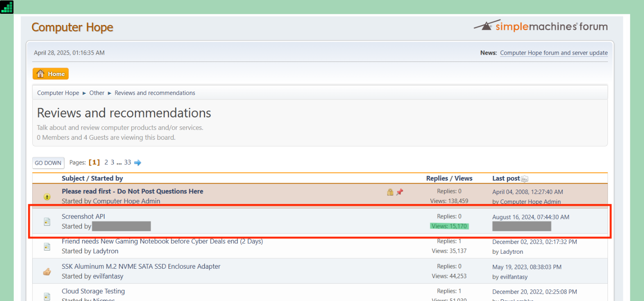Image resolution: width=644 pixels, height=301 pixels.
Task: Open Computer Hope Admin link in Last post column
Action: pyautogui.click(x=531, y=202)
